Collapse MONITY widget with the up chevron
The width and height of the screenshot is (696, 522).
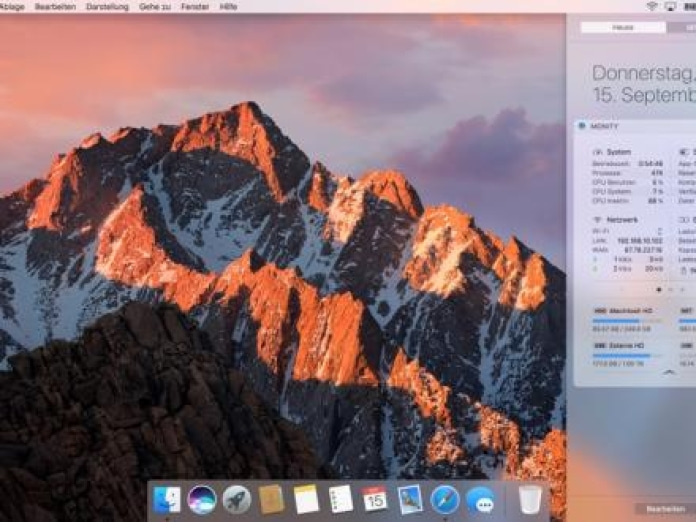669,372
